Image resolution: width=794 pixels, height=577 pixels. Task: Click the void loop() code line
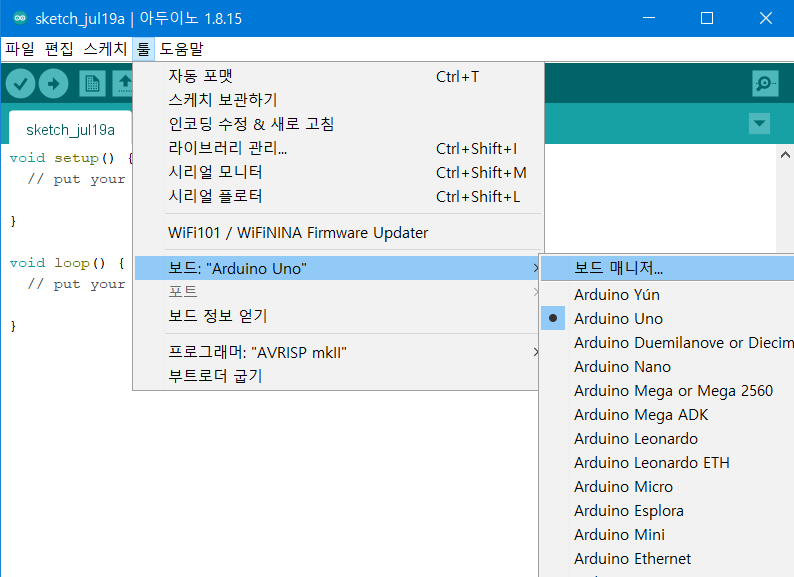point(67,263)
